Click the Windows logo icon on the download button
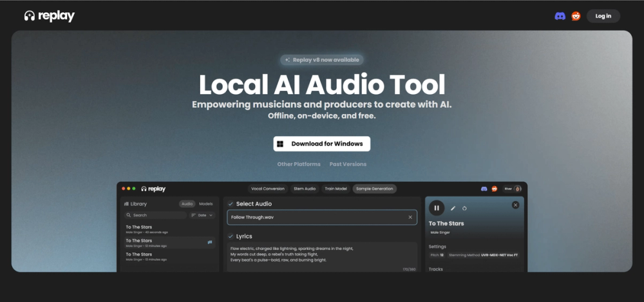This screenshot has height=302, width=644. point(280,144)
